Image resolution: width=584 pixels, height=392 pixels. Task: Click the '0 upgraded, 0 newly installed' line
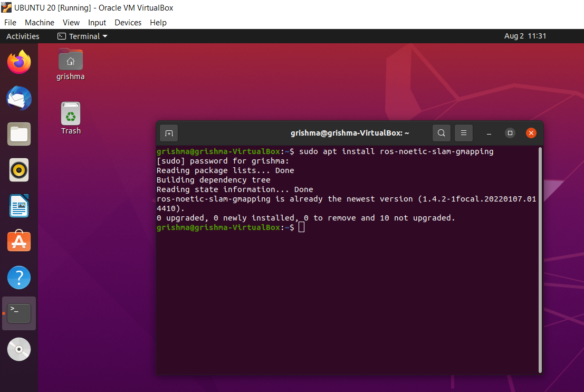[x=306, y=217]
